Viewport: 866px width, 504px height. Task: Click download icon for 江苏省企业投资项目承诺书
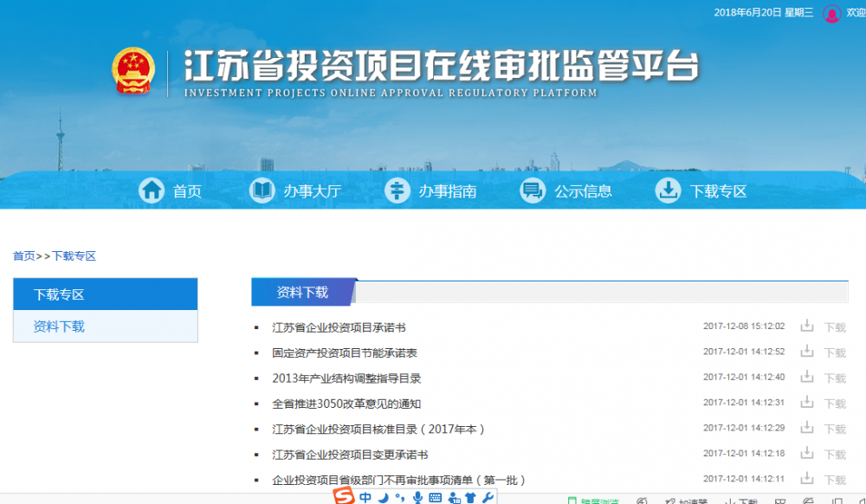pos(807,326)
